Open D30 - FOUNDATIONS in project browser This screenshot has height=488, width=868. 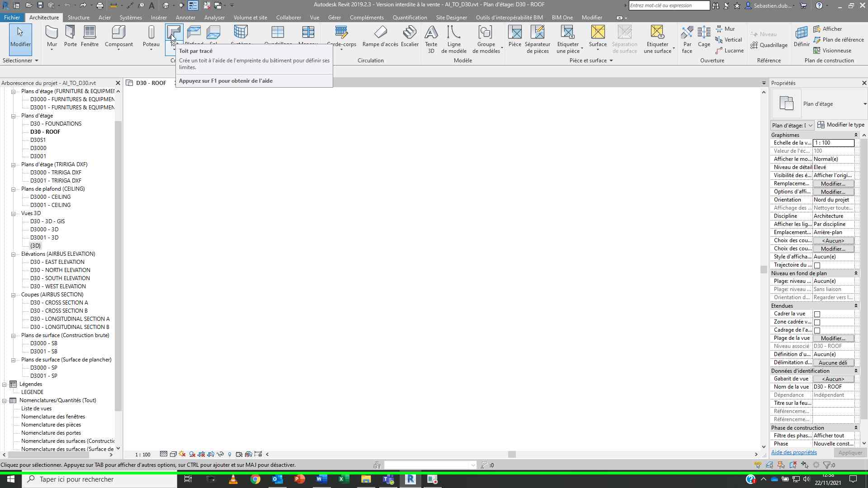coord(56,124)
